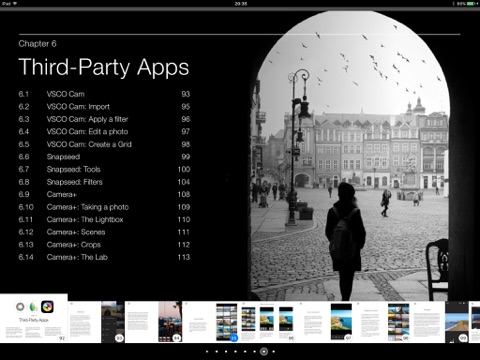Open VSCO Cam: Apply a filter entry
Viewport: 480px width, 360px height.
tap(104, 119)
